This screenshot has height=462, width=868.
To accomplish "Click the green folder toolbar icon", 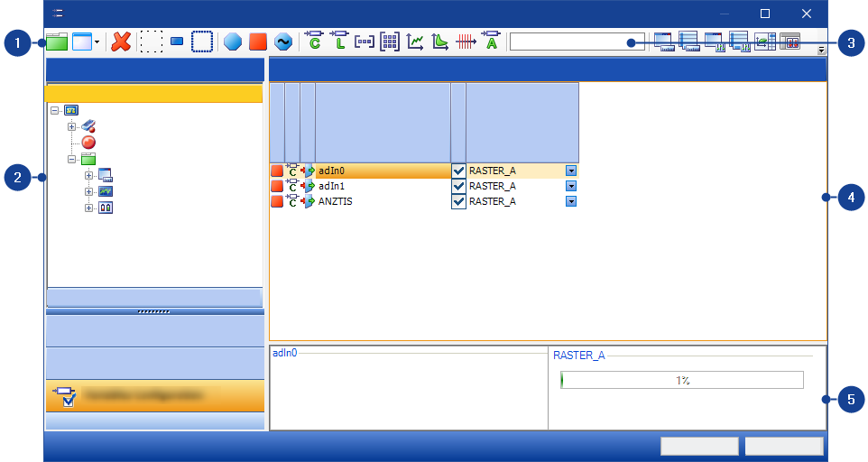I will click(x=57, y=42).
